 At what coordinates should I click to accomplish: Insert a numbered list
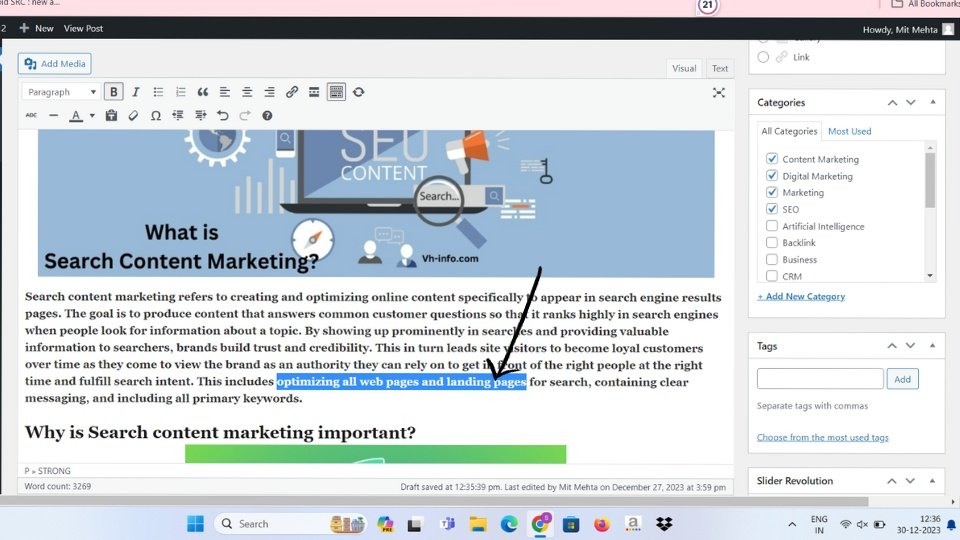click(x=180, y=92)
